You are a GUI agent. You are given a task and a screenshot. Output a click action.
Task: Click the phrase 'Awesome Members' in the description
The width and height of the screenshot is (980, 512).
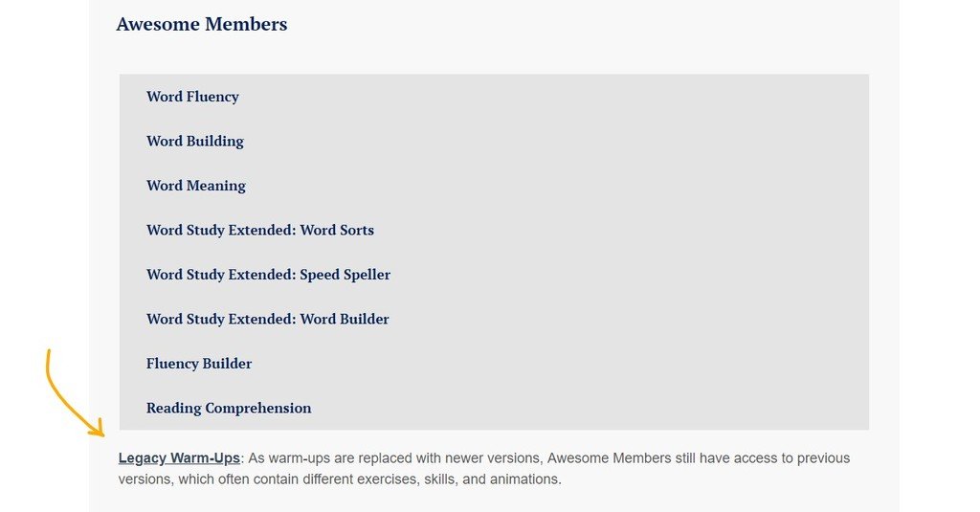(x=610, y=458)
